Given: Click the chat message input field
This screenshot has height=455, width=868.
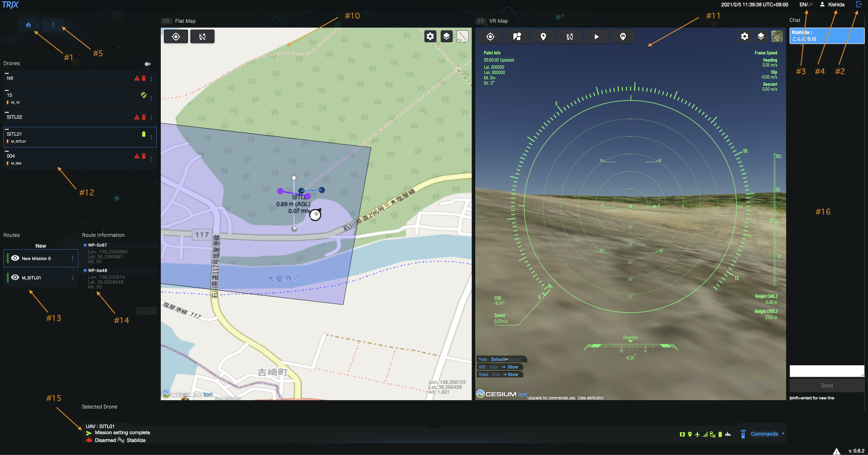Looking at the screenshot, I should coord(826,371).
